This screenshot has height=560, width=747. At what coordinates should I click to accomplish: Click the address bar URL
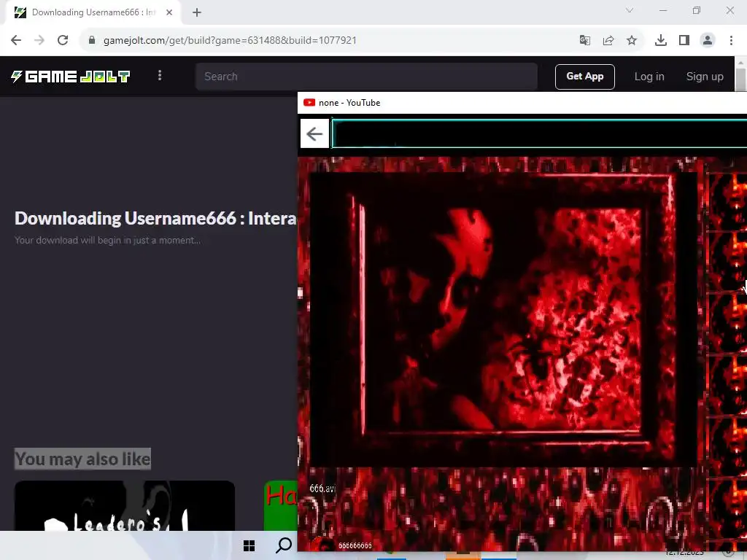230,40
